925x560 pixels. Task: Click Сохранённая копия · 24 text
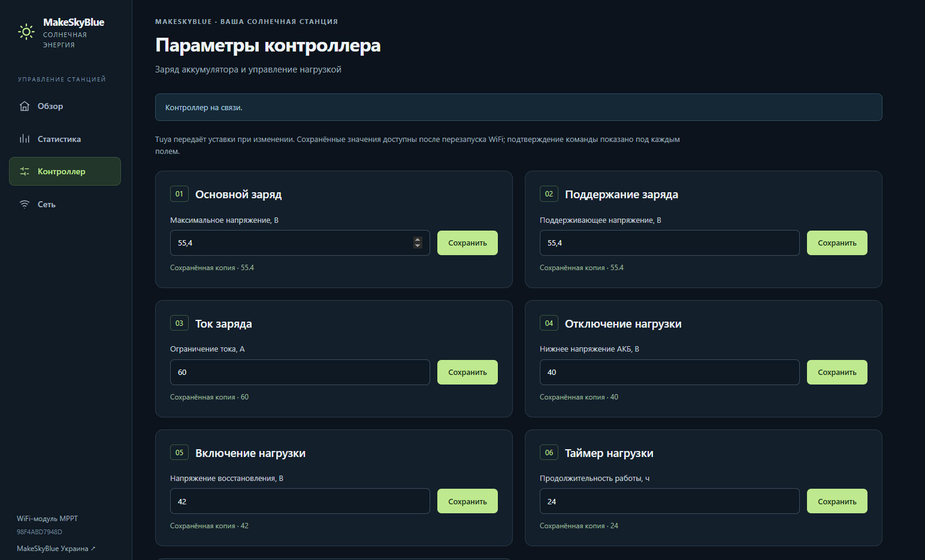pos(579,526)
